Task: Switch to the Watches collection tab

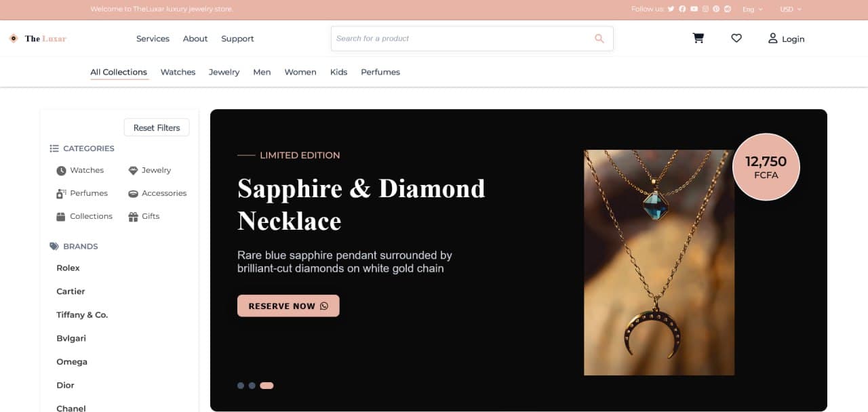Action: coord(178,73)
